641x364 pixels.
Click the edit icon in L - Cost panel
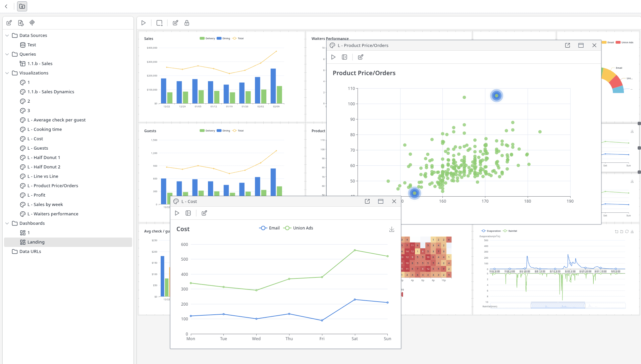pos(204,213)
